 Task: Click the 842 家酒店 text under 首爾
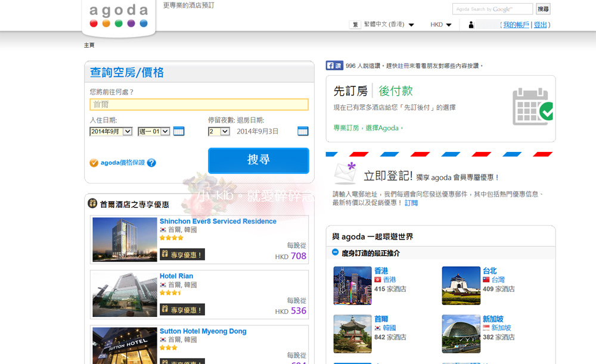(390, 337)
